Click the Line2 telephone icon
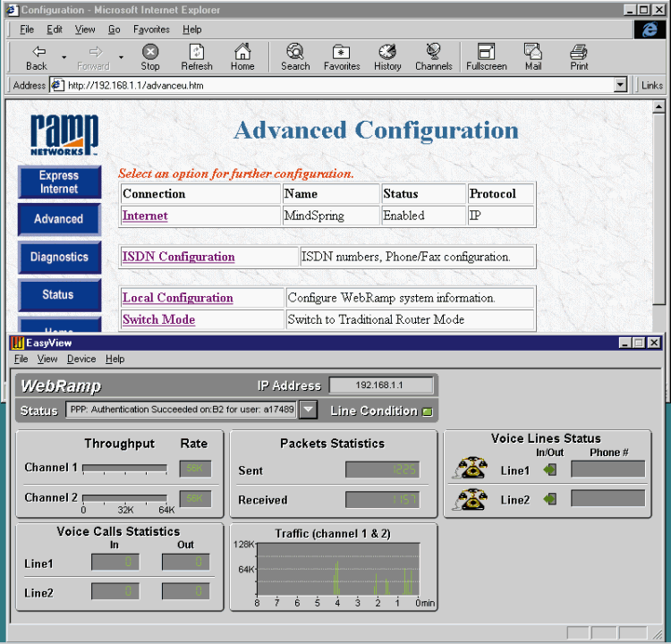 470,499
